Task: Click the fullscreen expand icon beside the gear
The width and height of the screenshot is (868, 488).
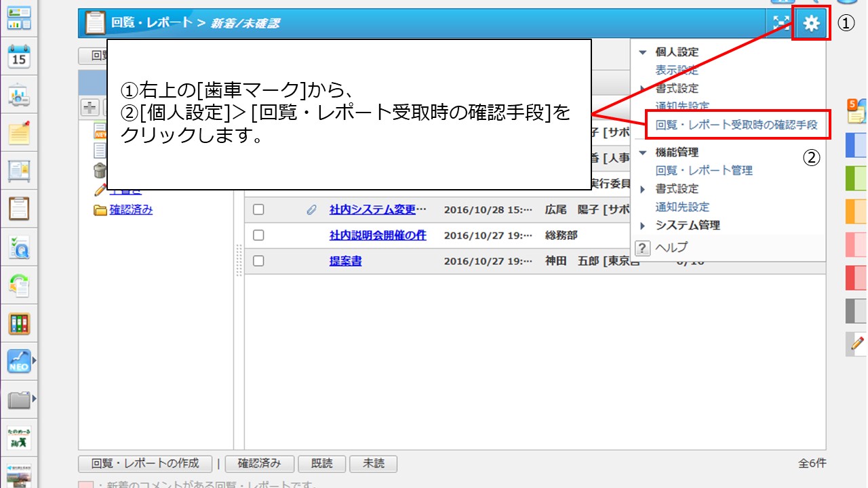Action: pos(781,24)
